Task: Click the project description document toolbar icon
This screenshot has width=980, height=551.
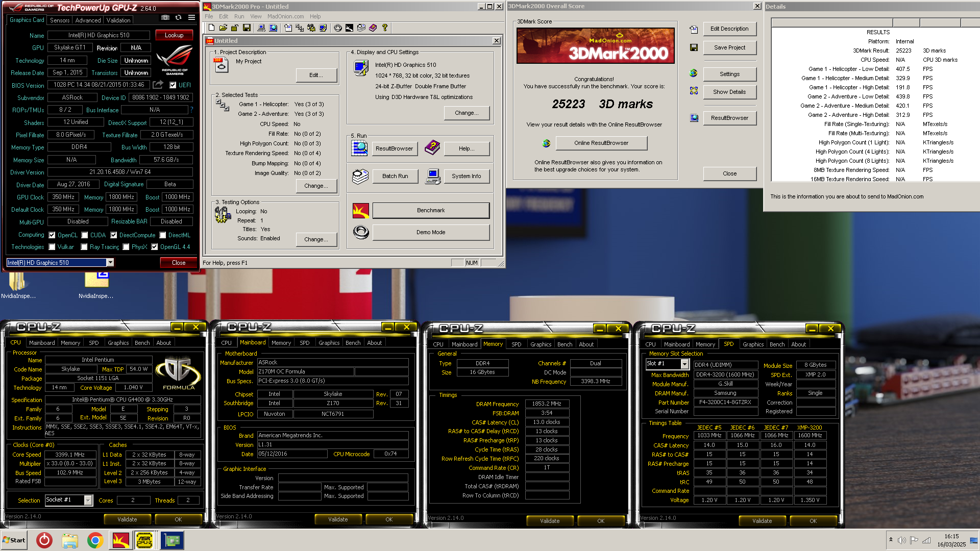Action: pyautogui.click(x=288, y=28)
